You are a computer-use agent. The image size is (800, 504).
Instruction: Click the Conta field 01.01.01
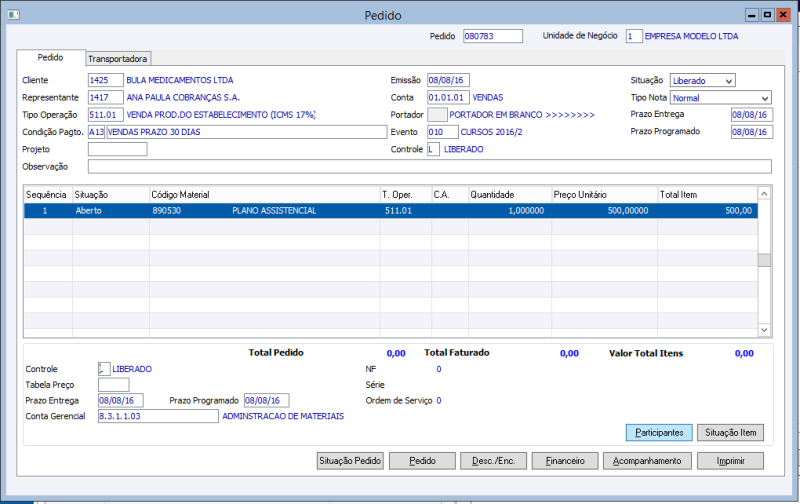click(448, 97)
